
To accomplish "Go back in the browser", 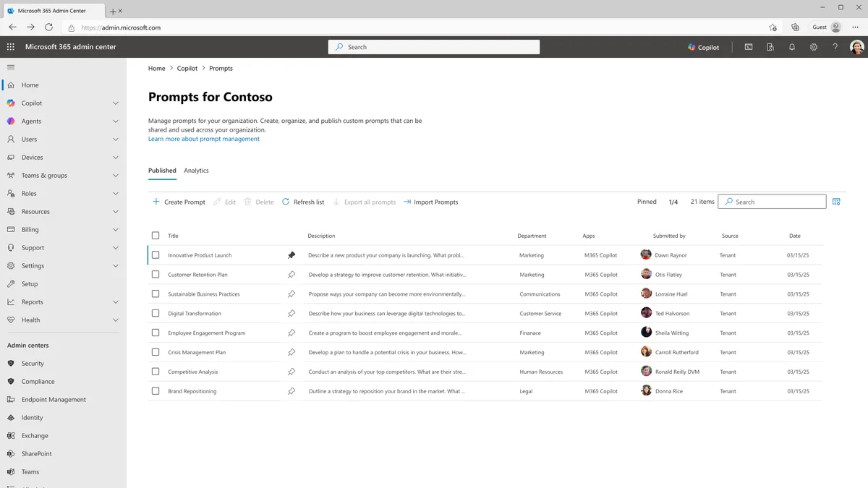I will click(x=12, y=27).
